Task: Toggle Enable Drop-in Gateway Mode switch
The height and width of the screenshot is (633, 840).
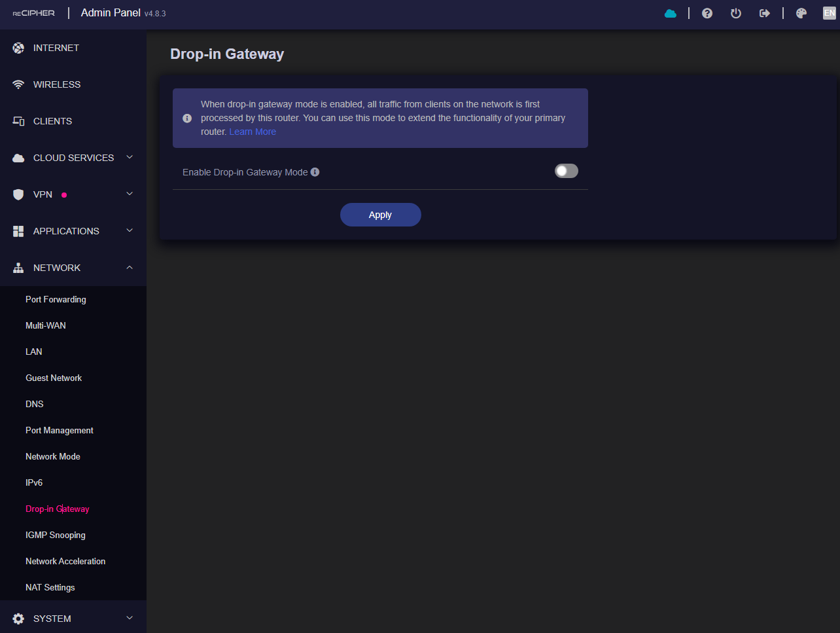Action: tap(566, 172)
